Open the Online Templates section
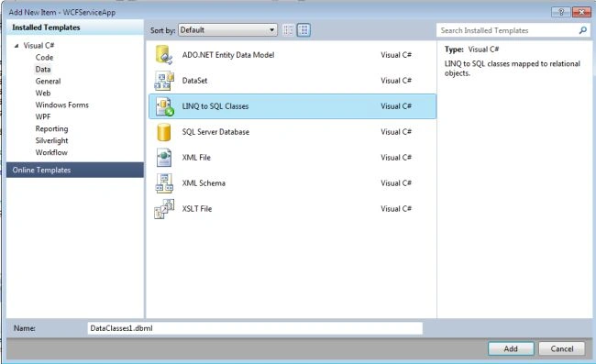 point(75,170)
